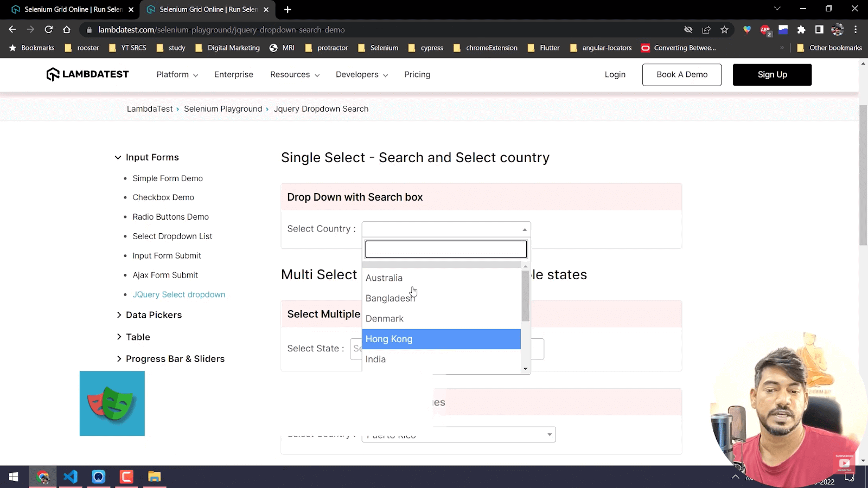Select Bangladesh from the list
The image size is (868, 488).
(x=441, y=298)
